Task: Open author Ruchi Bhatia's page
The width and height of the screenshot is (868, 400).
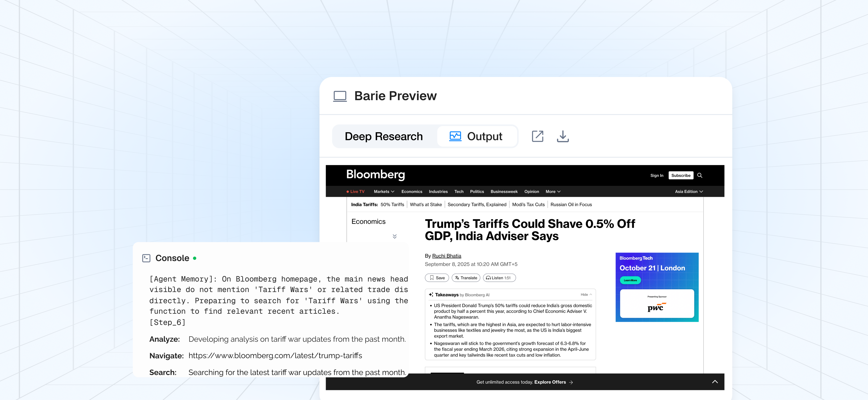Action: (x=447, y=256)
